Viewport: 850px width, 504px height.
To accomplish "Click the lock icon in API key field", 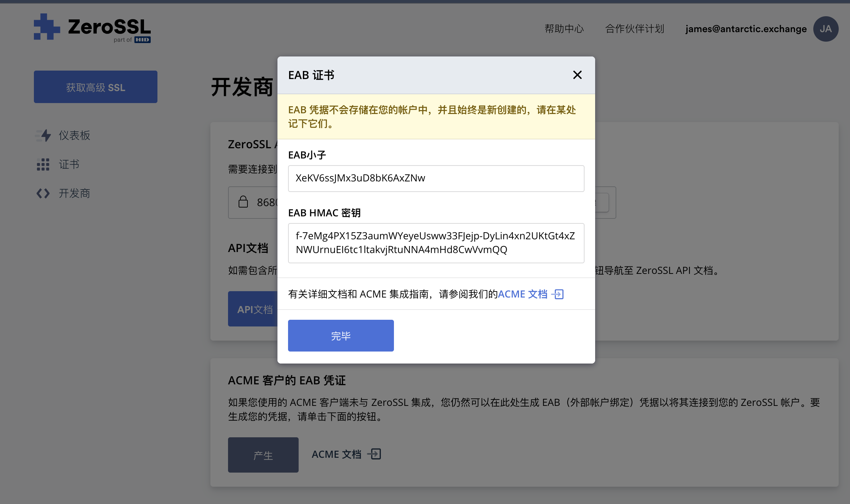I will [x=243, y=202].
